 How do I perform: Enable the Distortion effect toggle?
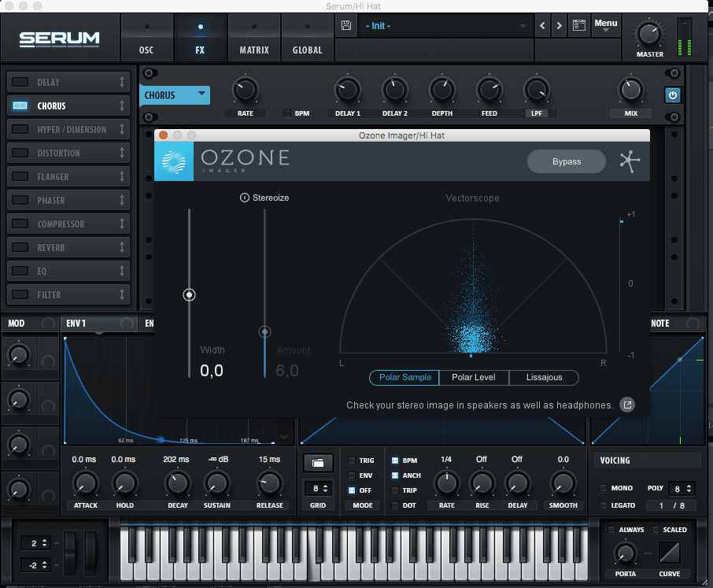tap(20, 153)
